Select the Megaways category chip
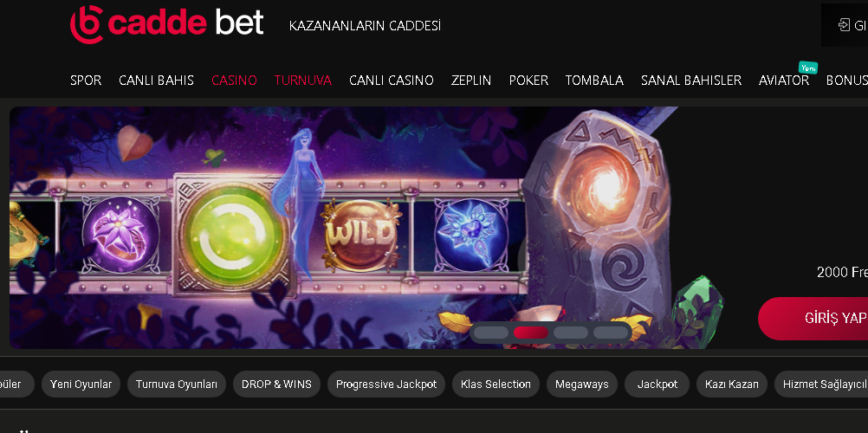The width and height of the screenshot is (868, 433). [582, 385]
